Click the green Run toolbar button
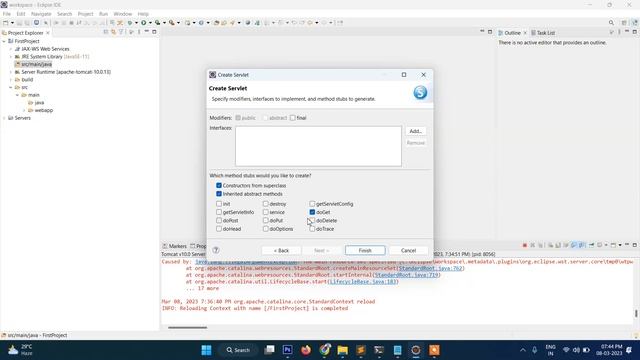This screenshot has width=640, height=360. (144, 23)
